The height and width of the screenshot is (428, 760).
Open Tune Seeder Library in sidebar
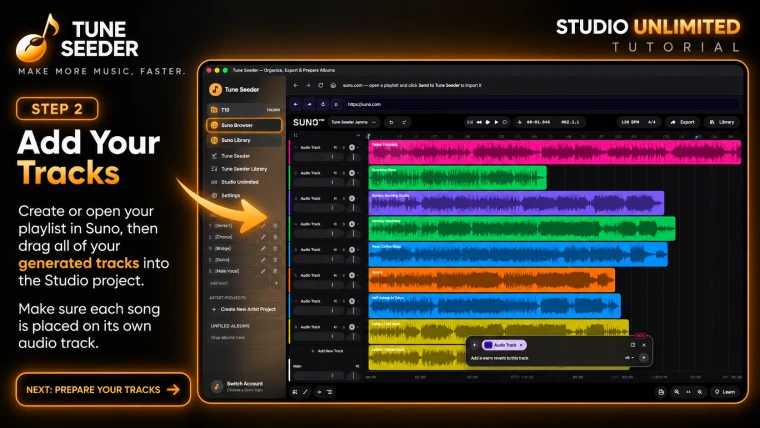[244, 169]
